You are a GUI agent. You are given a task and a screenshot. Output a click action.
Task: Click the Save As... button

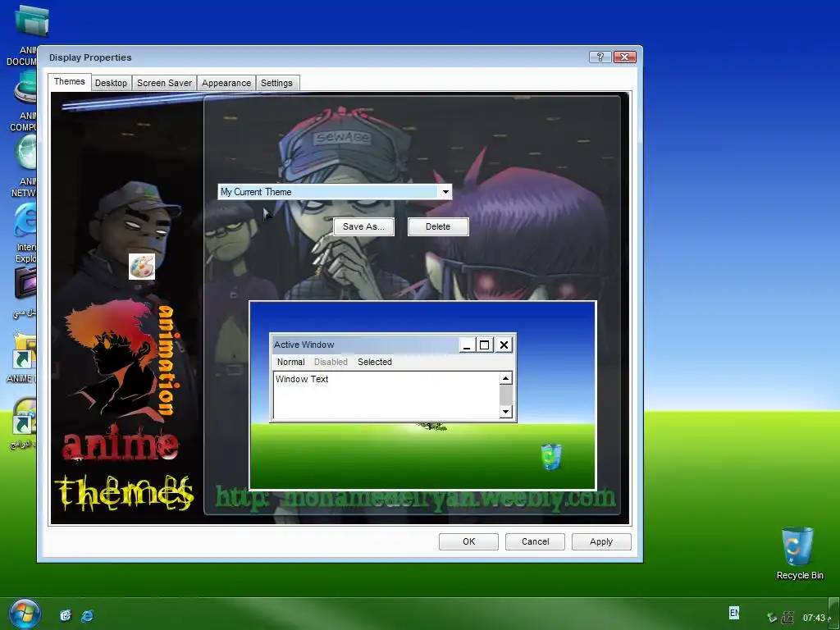[x=363, y=226]
